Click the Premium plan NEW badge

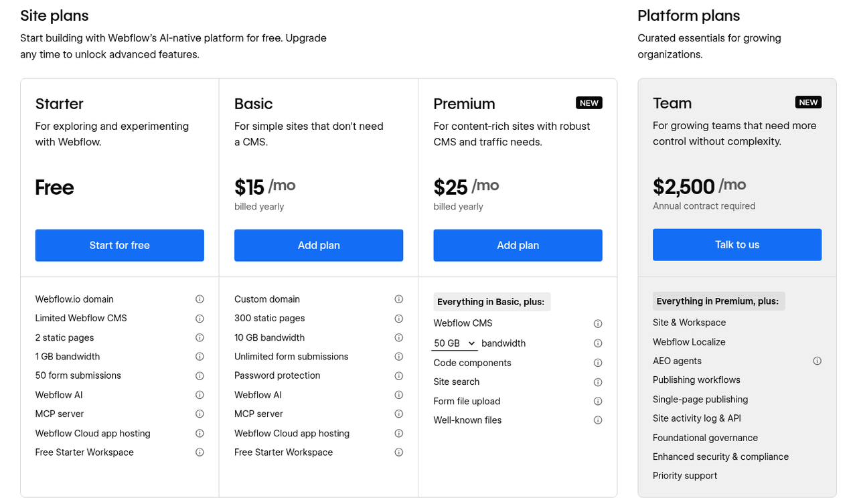click(589, 103)
